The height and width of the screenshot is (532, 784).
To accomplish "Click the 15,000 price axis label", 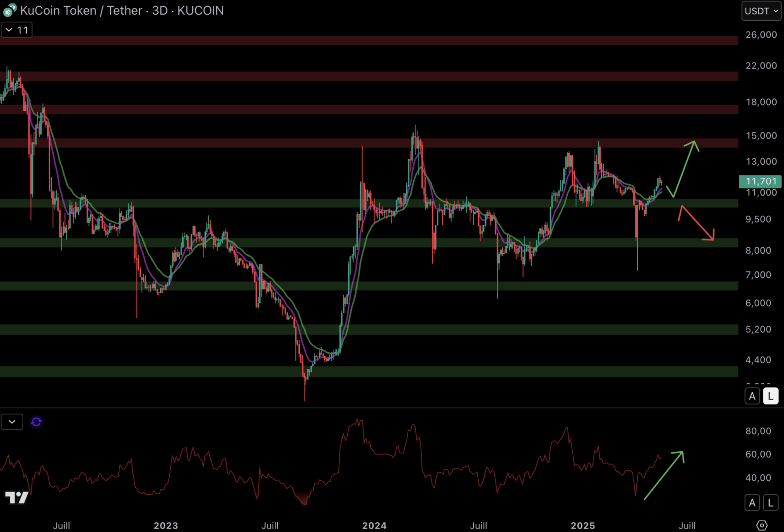I will (761, 135).
